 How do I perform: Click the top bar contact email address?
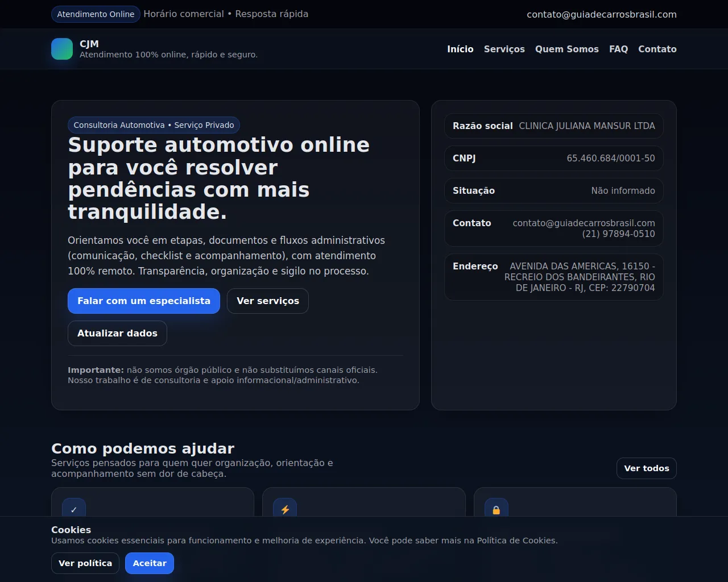tap(602, 14)
